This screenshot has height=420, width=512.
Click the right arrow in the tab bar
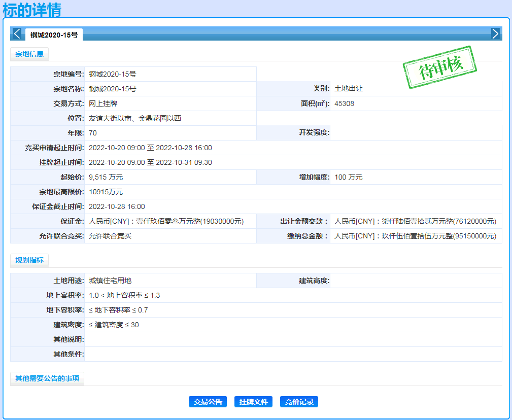click(x=495, y=33)
